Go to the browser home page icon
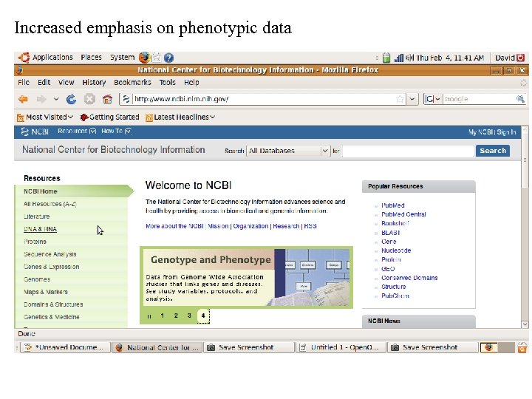 point(107,99)
